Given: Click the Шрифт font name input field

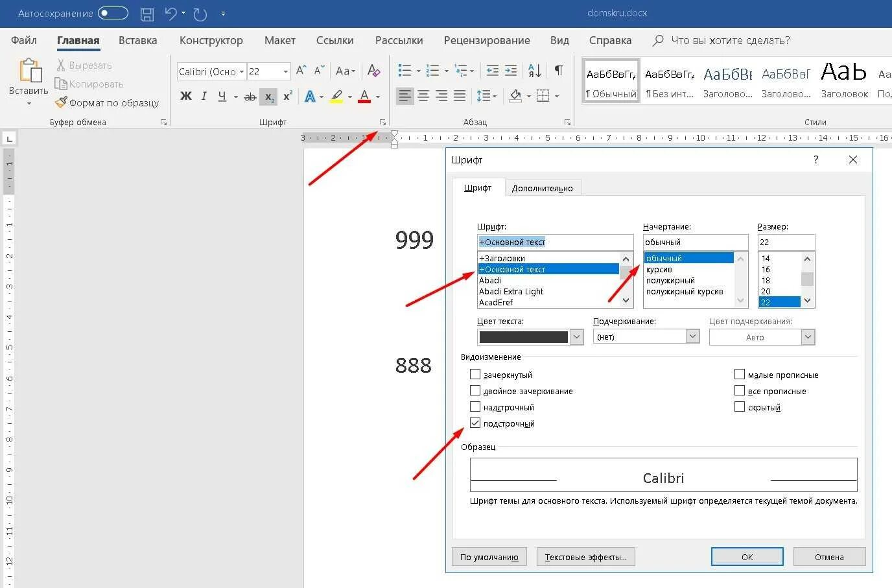Looking at the screenshot, I should click(x=555, y=242).
